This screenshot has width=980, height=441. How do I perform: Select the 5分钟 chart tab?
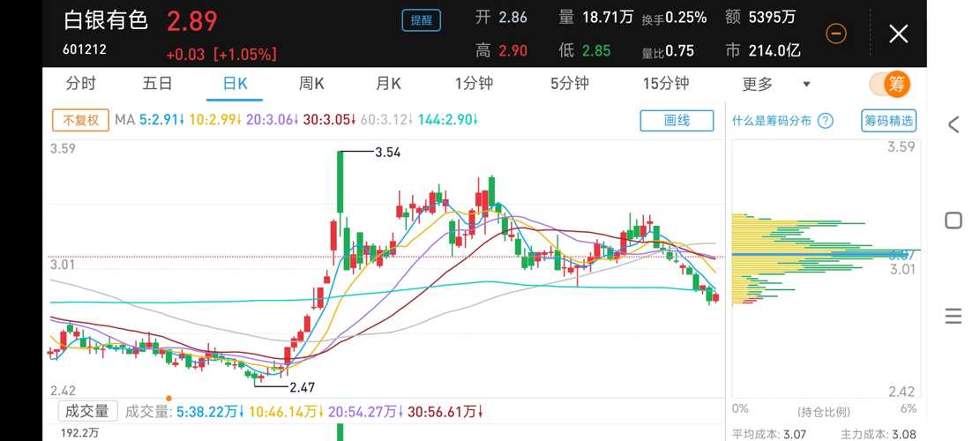click(569, 84)
